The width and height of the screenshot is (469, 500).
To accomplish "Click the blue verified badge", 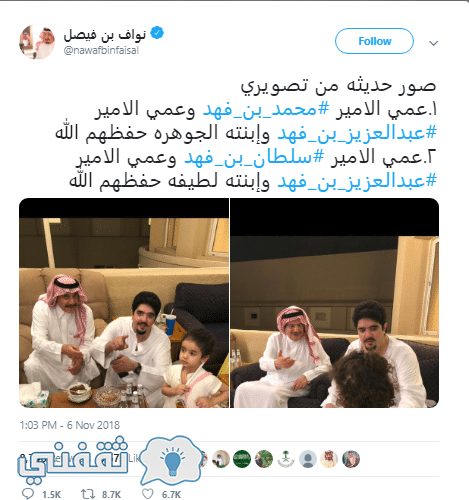I will pyautogui.click(x=157, y=33).
